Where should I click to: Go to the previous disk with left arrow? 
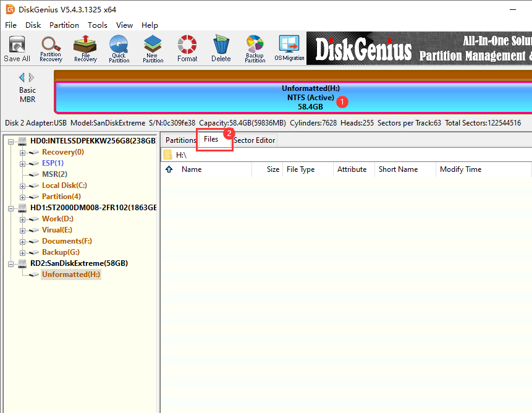pyautogui.click(x=22, y=77)
